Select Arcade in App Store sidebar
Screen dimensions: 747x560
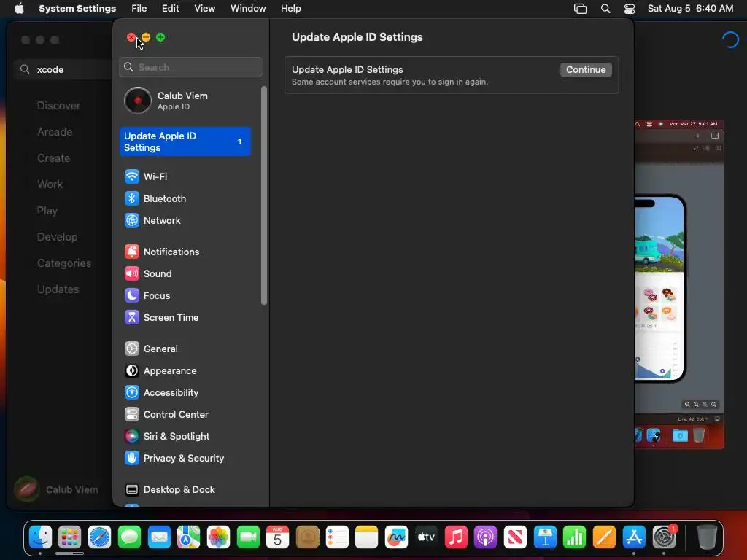pos(55,132)
